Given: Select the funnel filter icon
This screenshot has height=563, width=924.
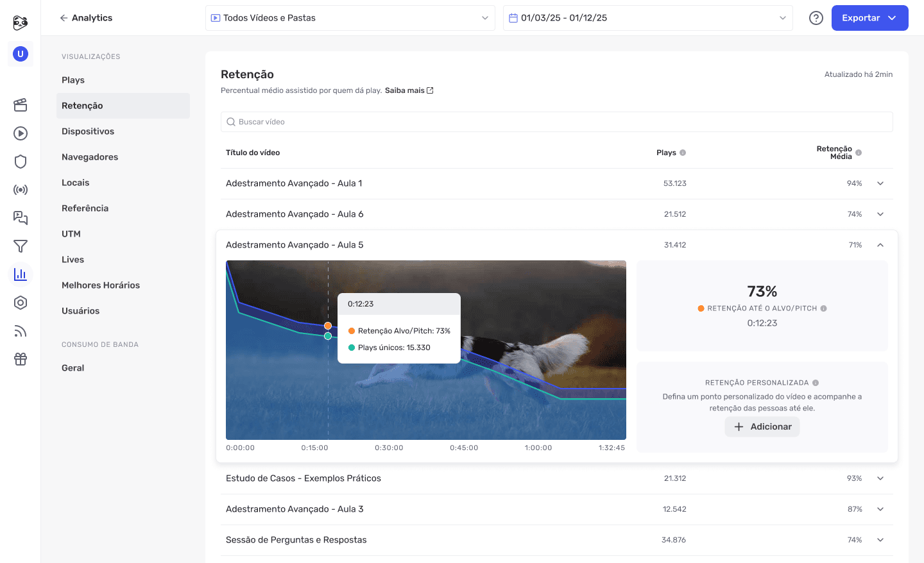Looking at the screenshot, I should [x=20, y=246].
